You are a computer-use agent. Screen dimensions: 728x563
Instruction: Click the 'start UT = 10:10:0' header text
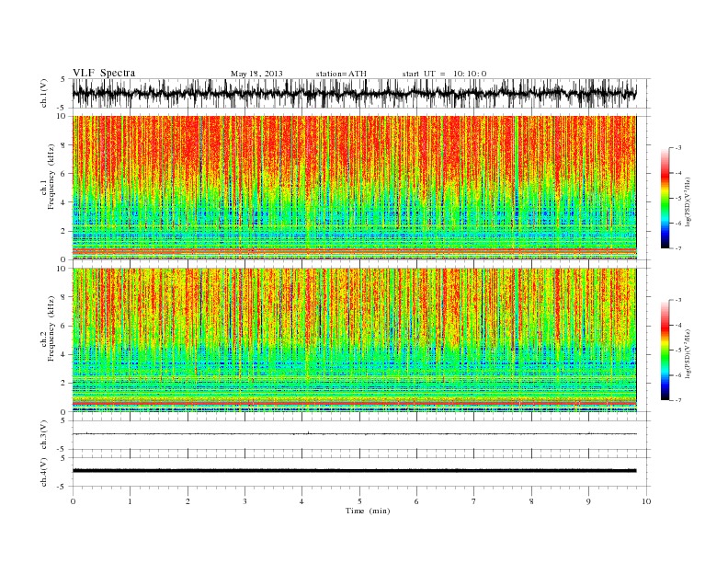click(444, 74)
